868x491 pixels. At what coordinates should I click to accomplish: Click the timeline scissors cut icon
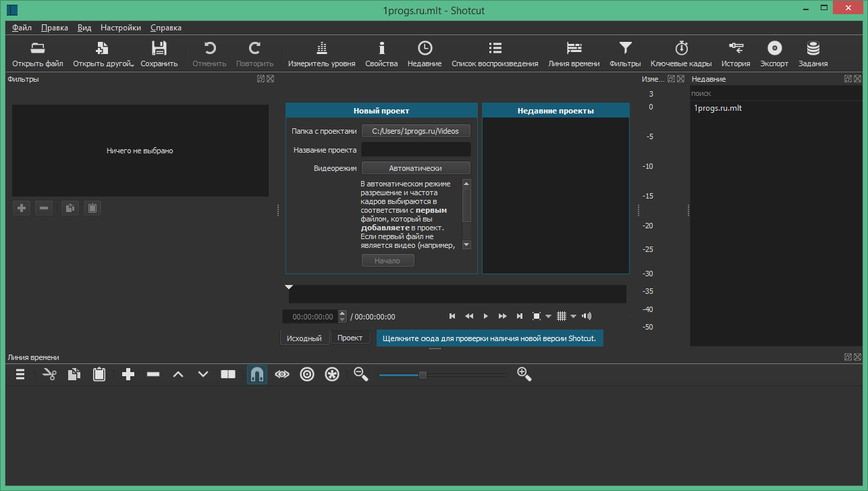[x=49, y=374]
